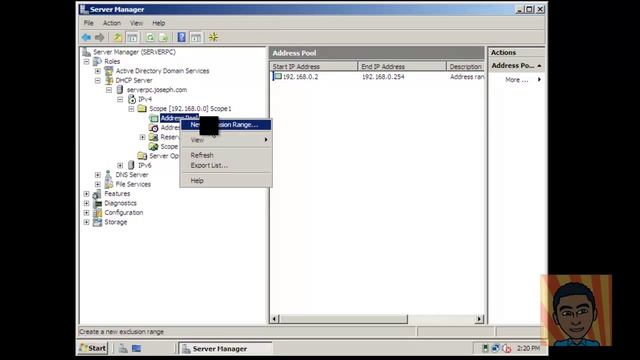
Task: Open the View menu in menu bar
Action: [x=136, y=23]
